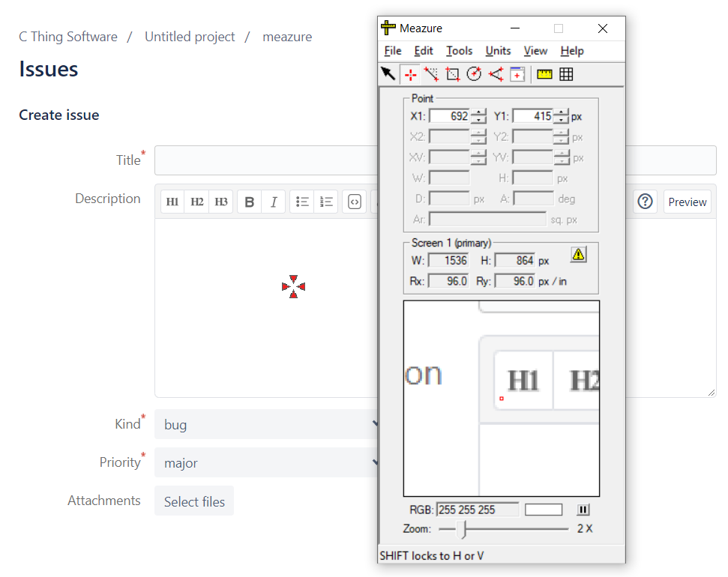Click the X1 coordinate field
The height and width of the screenshot is (577, 728).
point(449,116)
